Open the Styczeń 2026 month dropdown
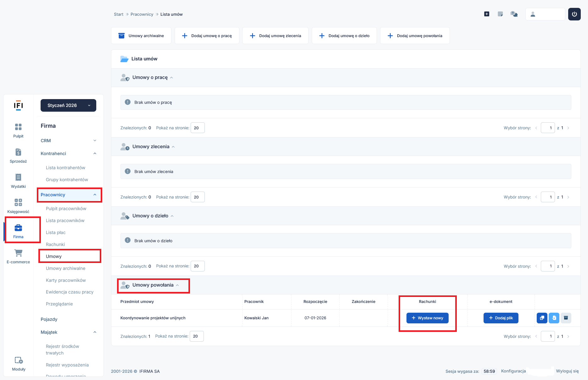This screenshot has height=380, width=588. coord(68,105)
